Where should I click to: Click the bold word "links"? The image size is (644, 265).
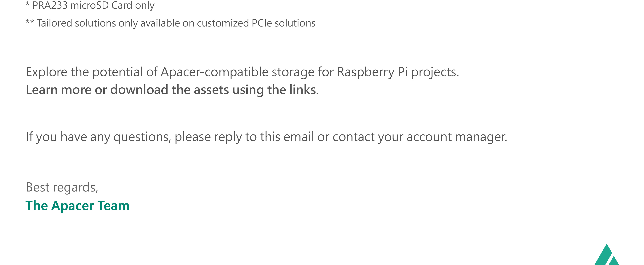click(x=303, y=90)
